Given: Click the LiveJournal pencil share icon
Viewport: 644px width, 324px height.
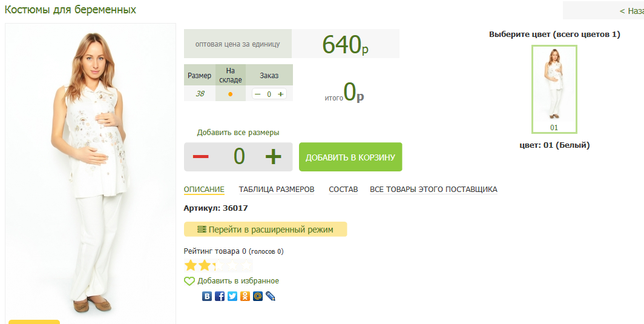Looking at the screenshot, I should (271, 296).
